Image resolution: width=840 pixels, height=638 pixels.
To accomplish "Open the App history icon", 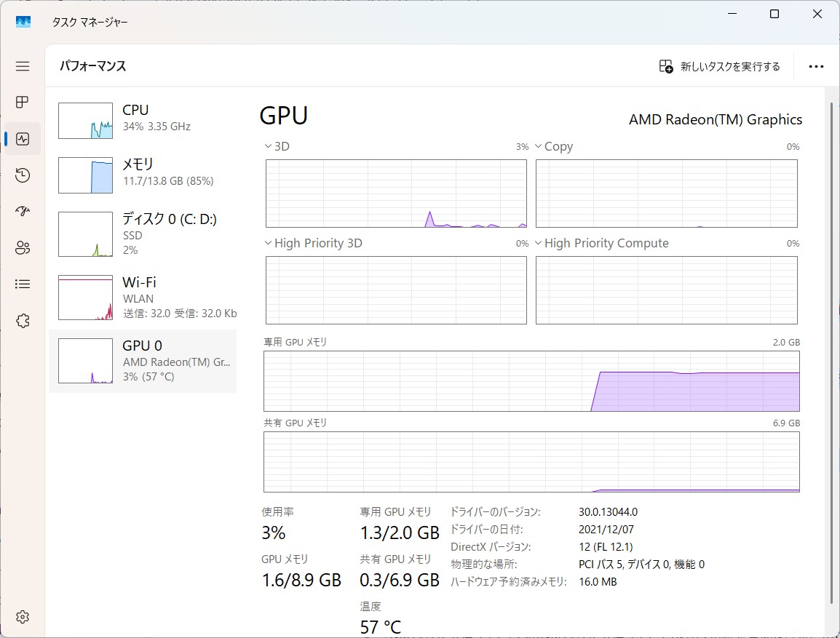I will [x=23, y=175].
